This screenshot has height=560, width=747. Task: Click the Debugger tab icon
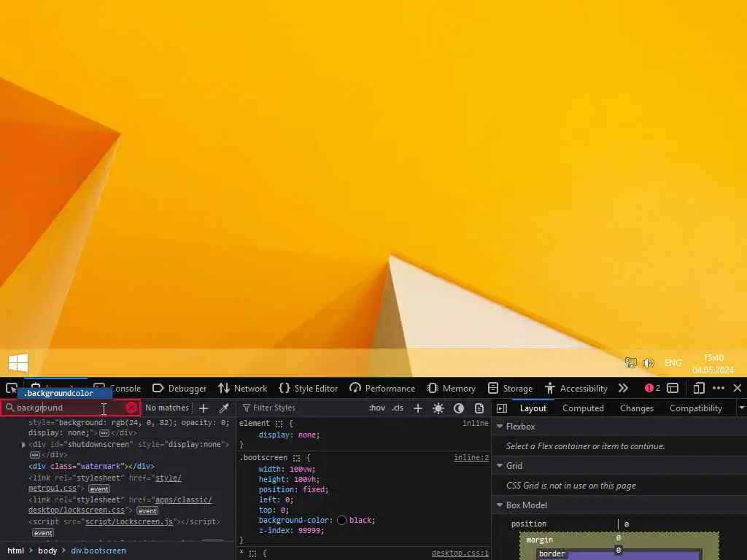pyautogui.click(x=158, y=388)
